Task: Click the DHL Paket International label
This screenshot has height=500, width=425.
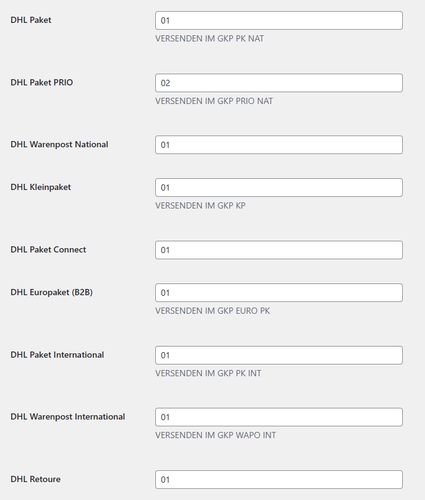Action: click(x=57, y=355)
